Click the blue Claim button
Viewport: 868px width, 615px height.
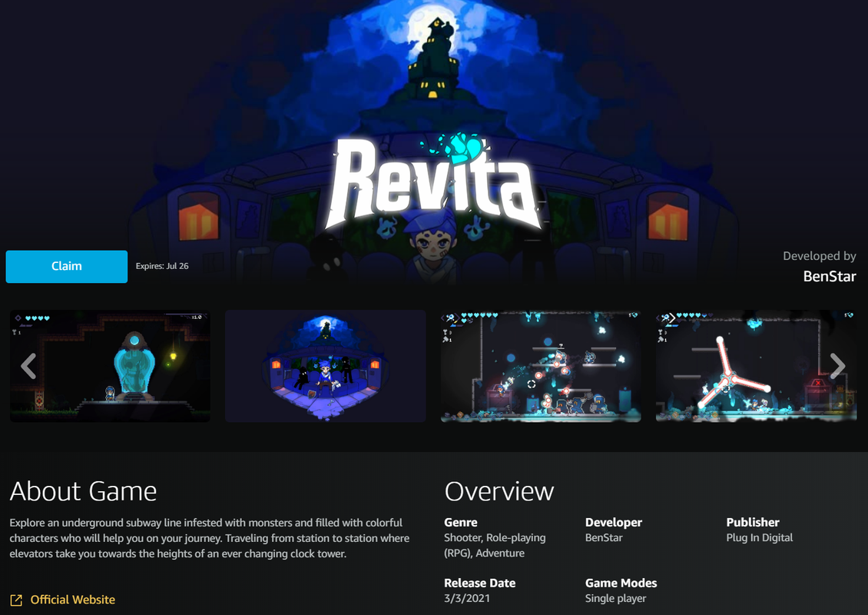(x=66, y=267)
